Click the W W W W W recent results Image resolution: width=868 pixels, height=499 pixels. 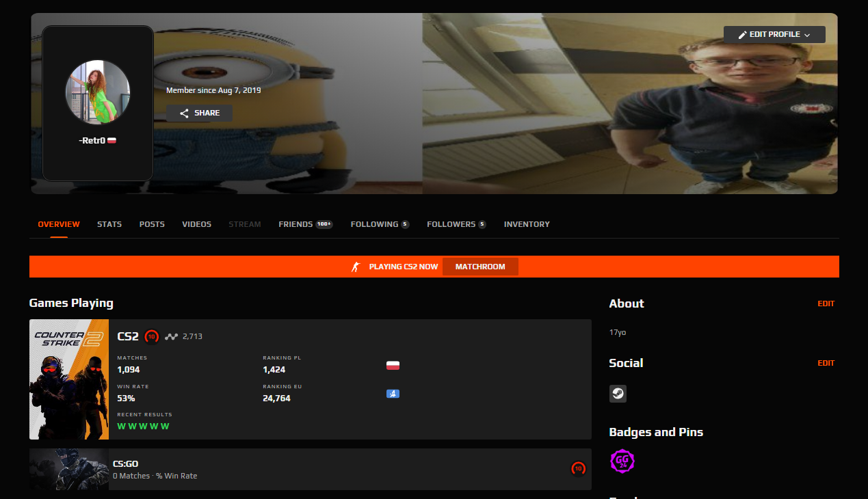click(143, 426)
